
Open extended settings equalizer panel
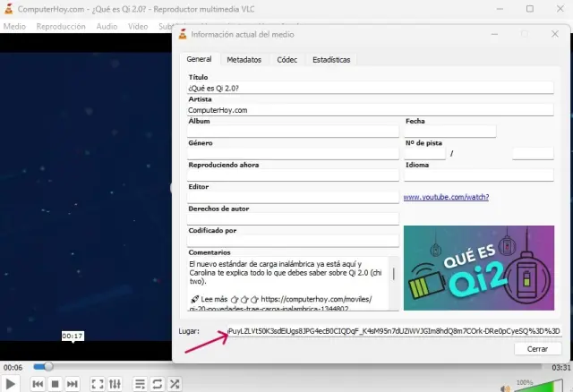115,384
